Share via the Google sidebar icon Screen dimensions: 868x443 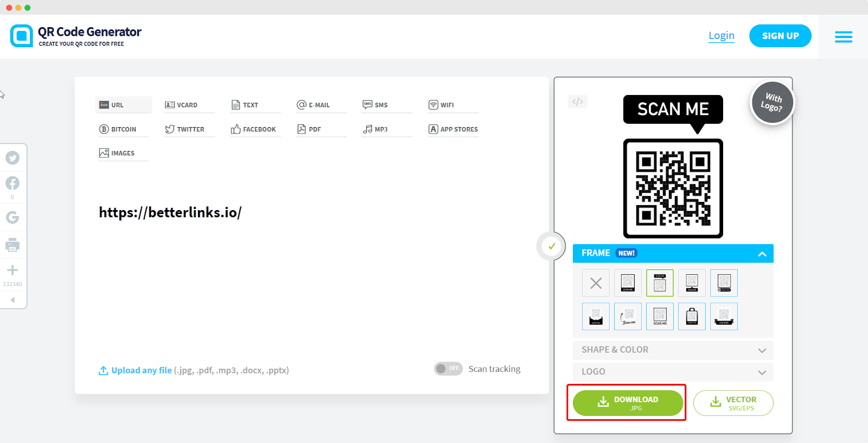click(x=12, y=217)
